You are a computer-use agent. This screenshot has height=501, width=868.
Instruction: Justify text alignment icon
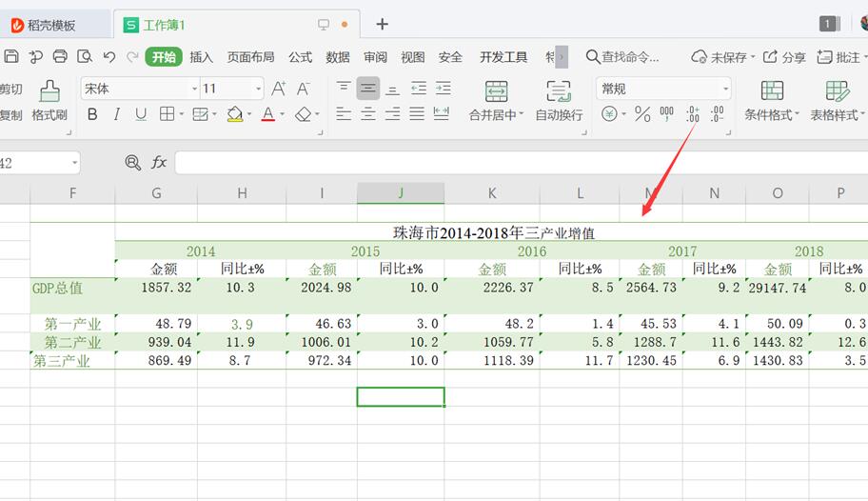[x=417, y=114]
